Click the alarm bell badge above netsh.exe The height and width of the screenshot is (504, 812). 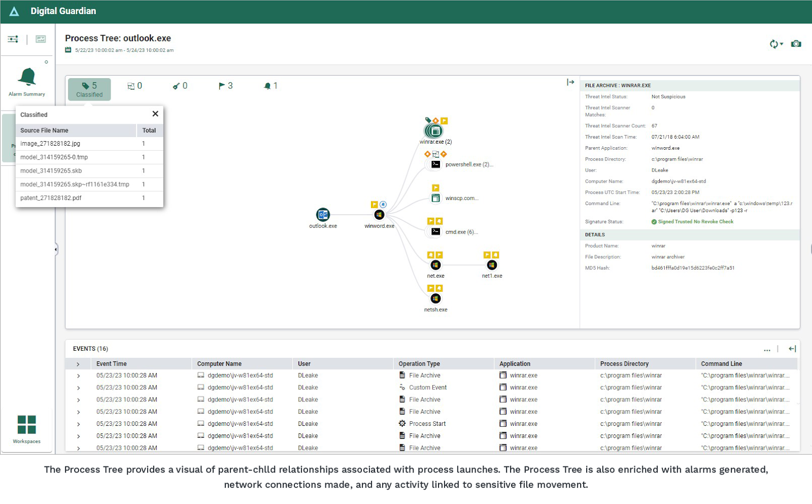click(x=439, y=288)
